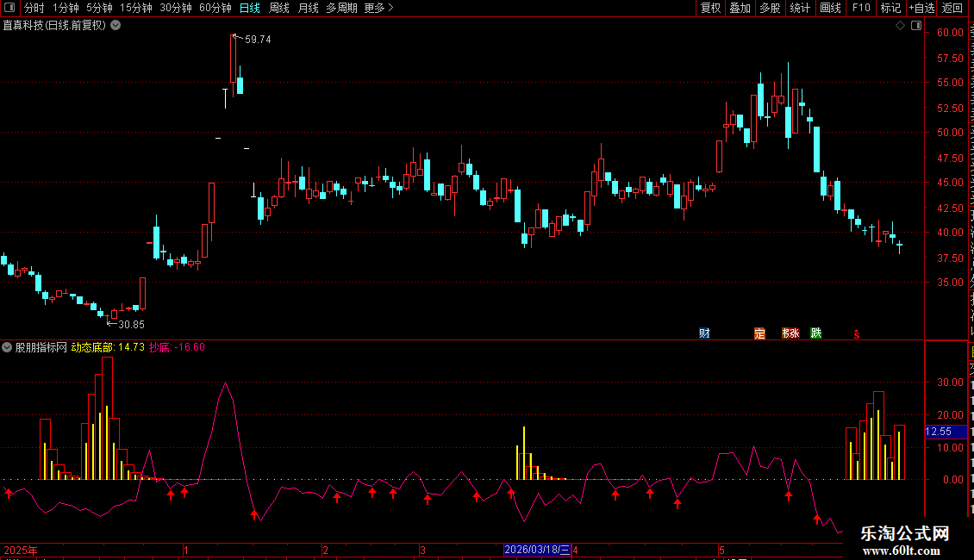Open indicator dropdown beside 股朋指标网

[7, 348]
